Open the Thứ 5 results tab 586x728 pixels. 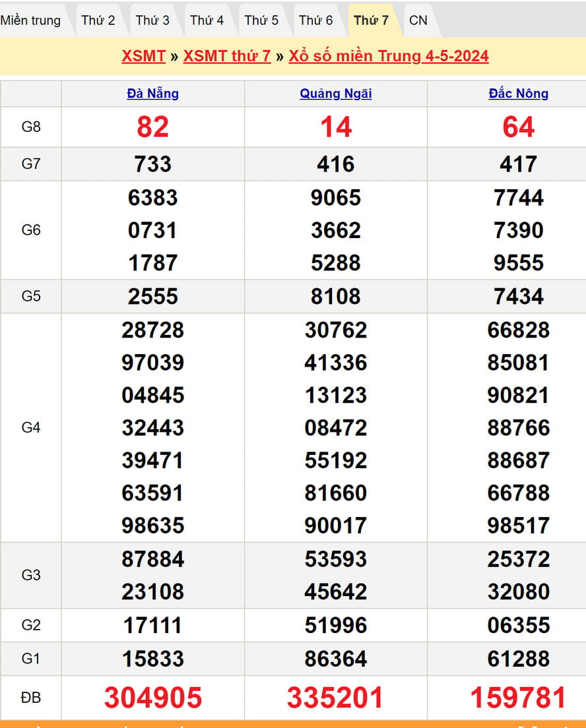(x=261, y=20)
